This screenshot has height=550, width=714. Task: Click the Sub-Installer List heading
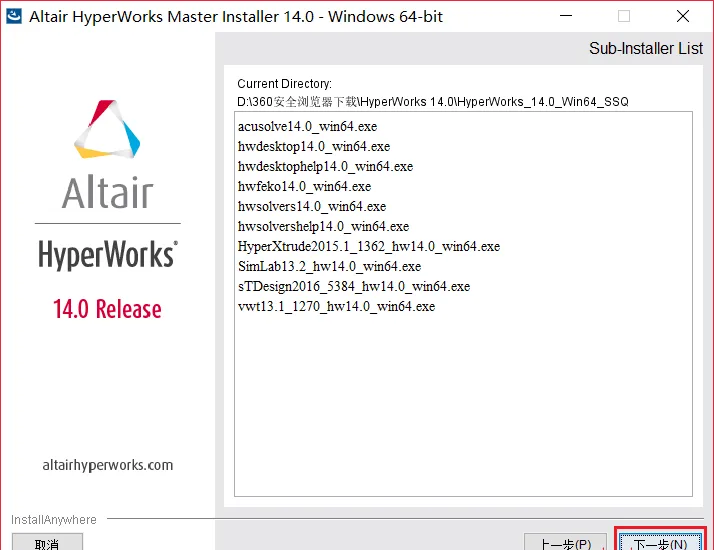646,48
